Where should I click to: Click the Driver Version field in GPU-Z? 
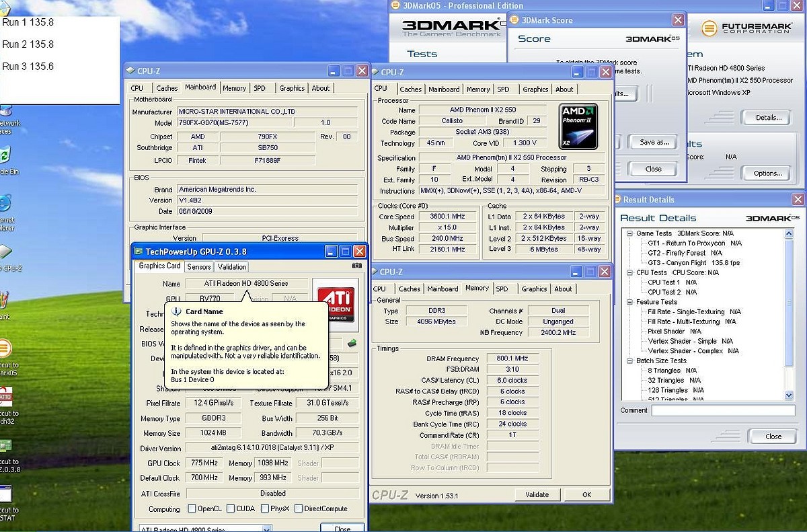271,449
